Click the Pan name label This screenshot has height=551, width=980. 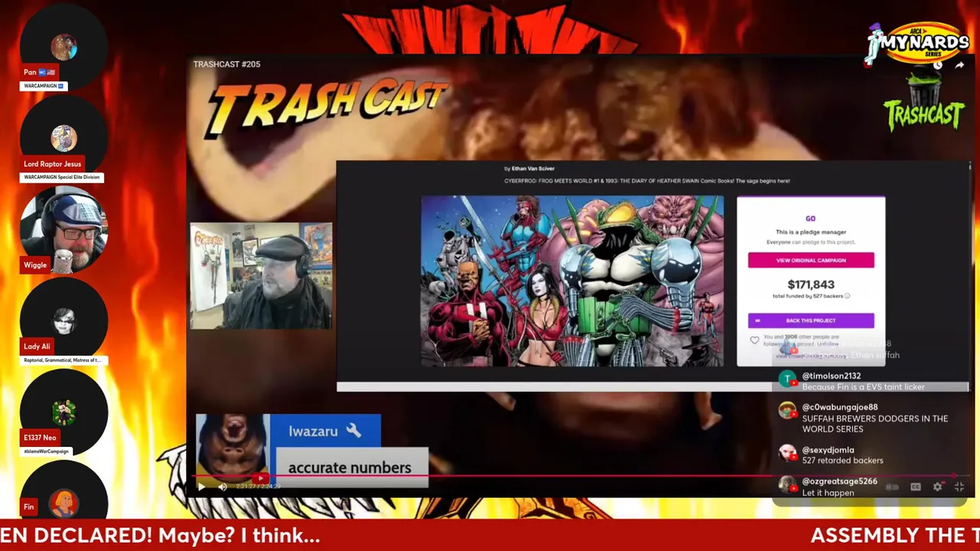pos(38,73)
